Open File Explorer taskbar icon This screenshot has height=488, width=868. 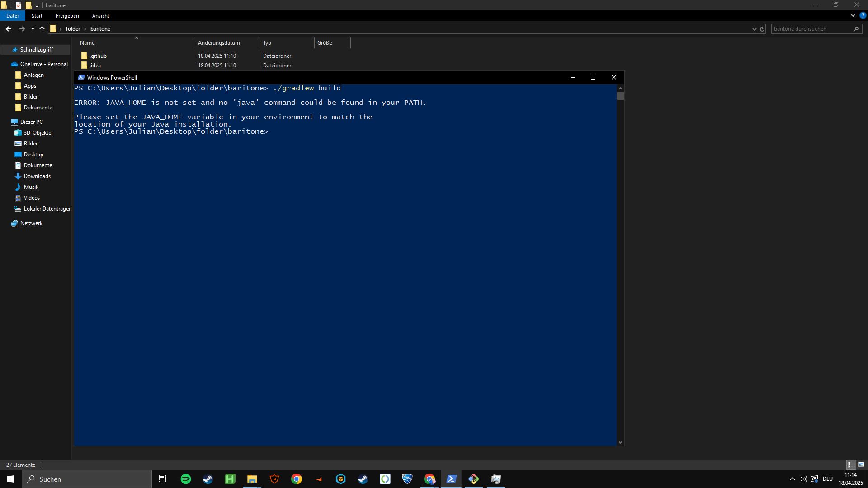(x=252, y=479)
